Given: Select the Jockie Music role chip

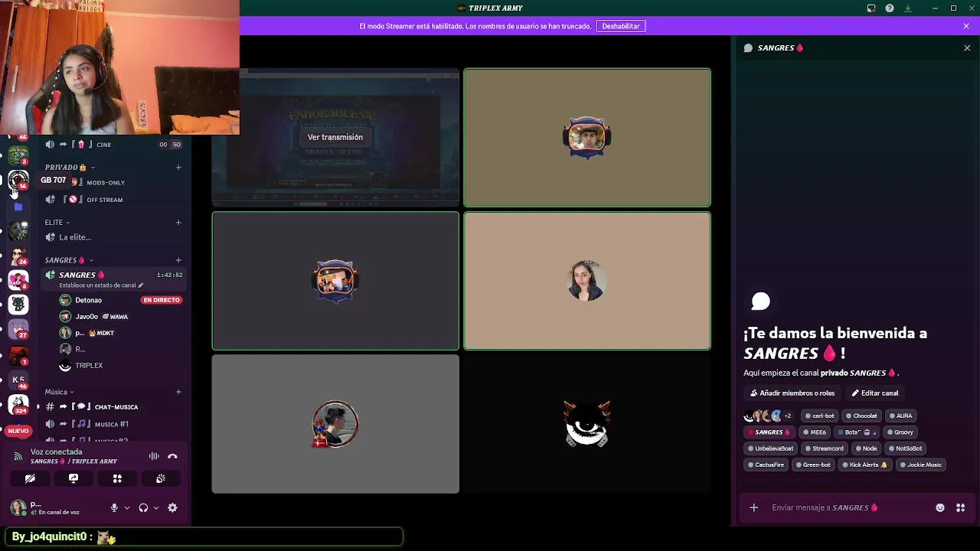Looking at the screenshot, I should 920,464.
